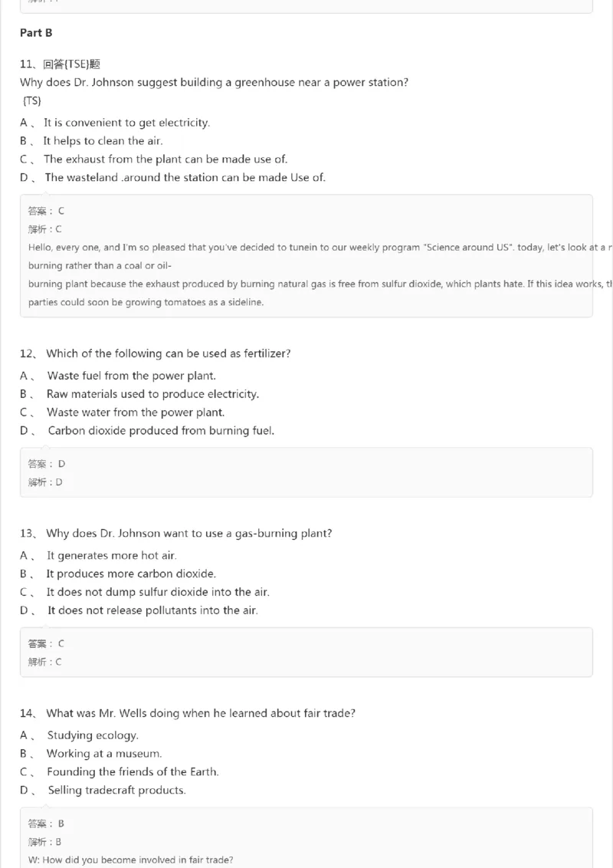Select the wasteland around the station option
The height and width of the screenshot is (868, 613).
185,178
